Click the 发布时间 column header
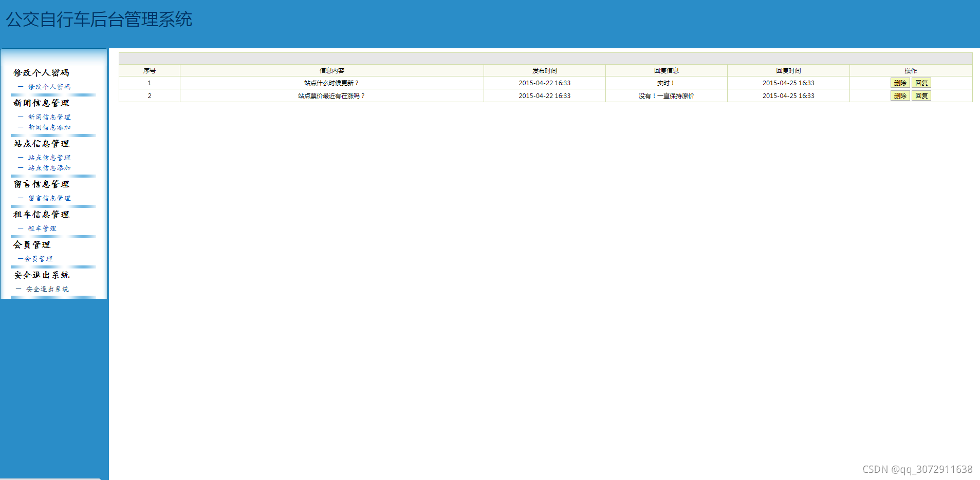Image resolution: width=980 pixels, height=480 pixels. (x=545, y=70)
